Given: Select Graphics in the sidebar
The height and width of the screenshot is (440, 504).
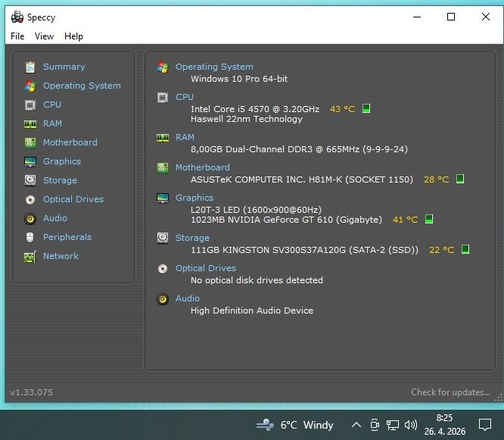Looking at the screenshot, I should pyautogui.click(x=62, y=161).
